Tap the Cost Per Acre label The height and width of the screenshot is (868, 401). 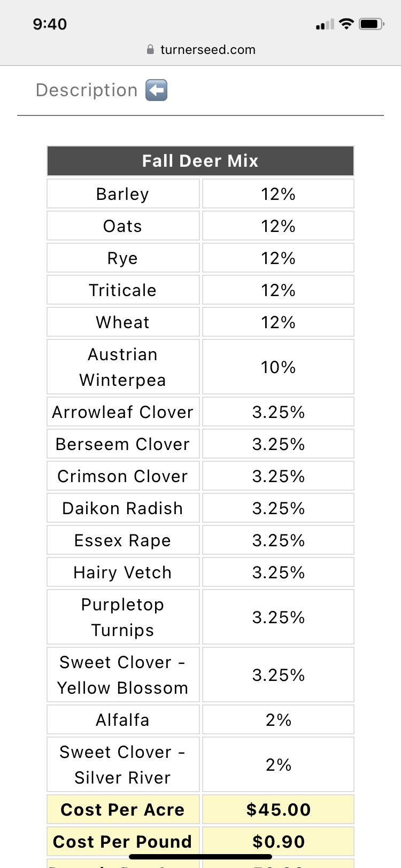[x=122, y=810]
